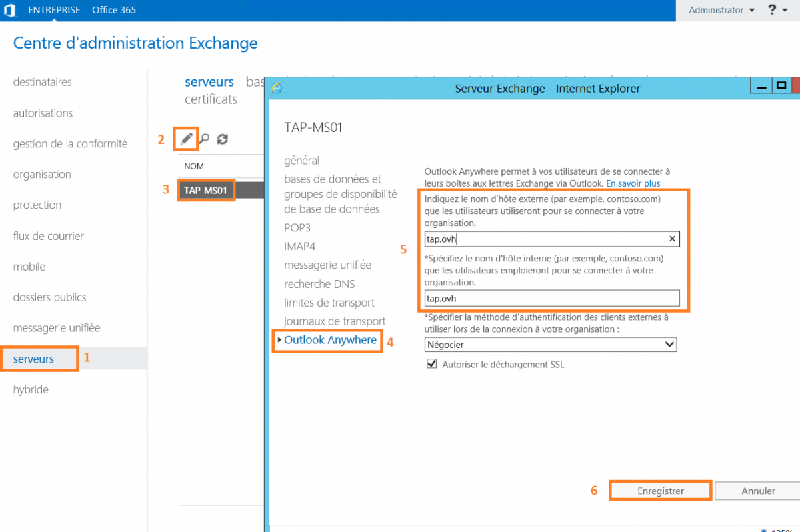Open serveurs in left navigation
The height and width of the screenshot is (532, 800).
click(34, 359)
